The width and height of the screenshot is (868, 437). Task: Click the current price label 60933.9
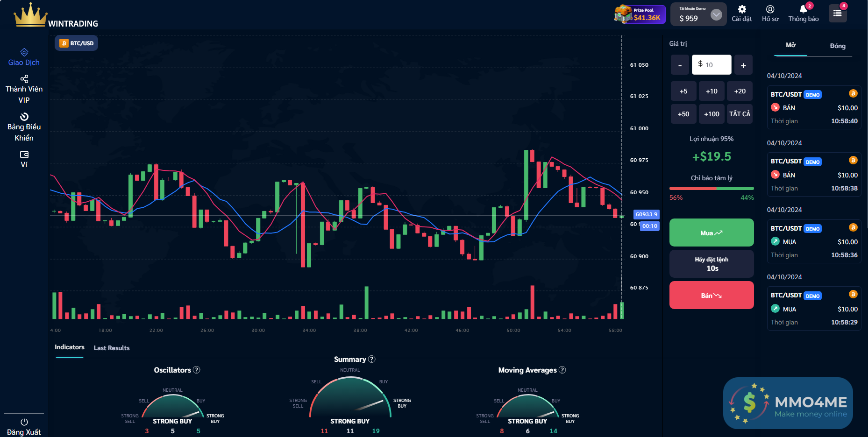coord(646,214)
